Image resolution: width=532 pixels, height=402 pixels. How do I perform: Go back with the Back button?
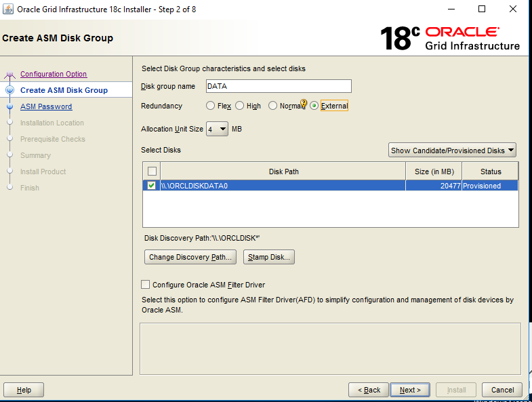369,390
